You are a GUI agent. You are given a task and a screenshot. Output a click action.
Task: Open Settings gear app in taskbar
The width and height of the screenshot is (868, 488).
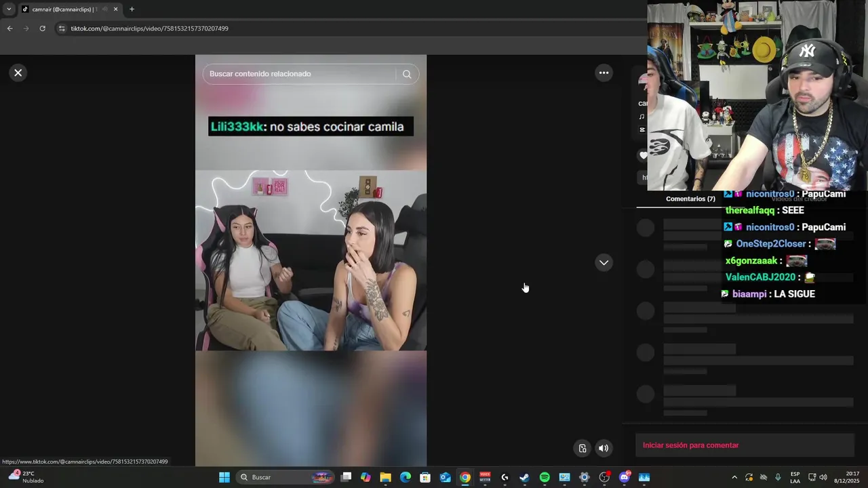585,477
